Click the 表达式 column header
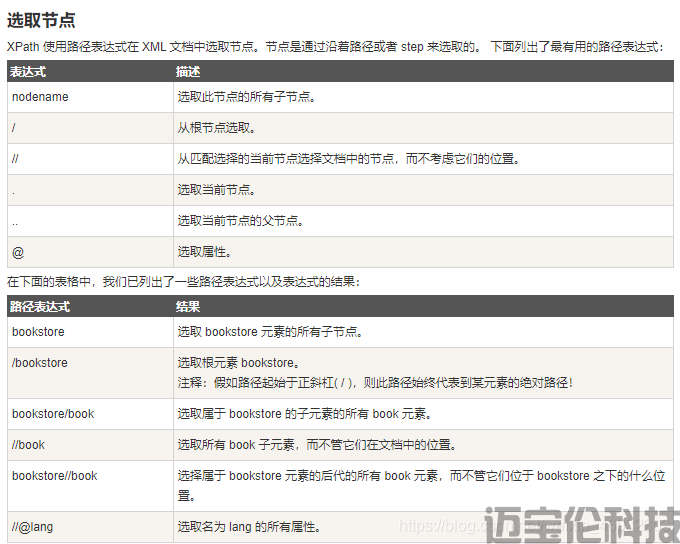 (28, 72)
